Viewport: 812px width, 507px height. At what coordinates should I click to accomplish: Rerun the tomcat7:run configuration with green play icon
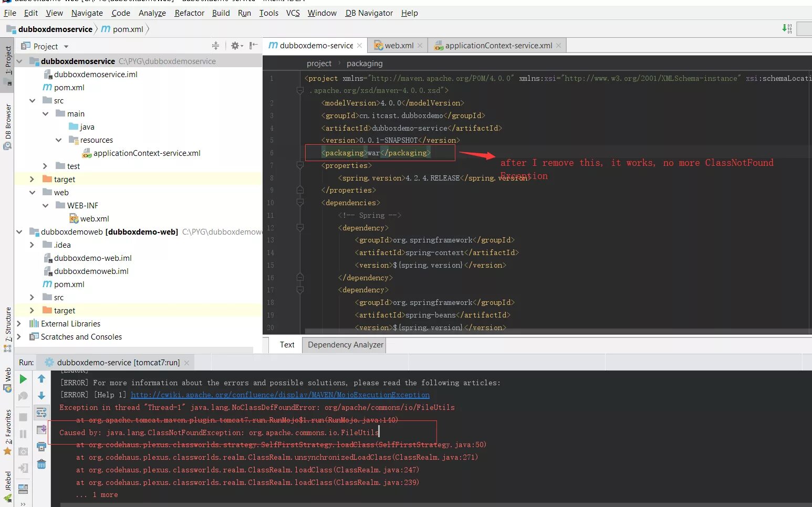click(23, 379)
